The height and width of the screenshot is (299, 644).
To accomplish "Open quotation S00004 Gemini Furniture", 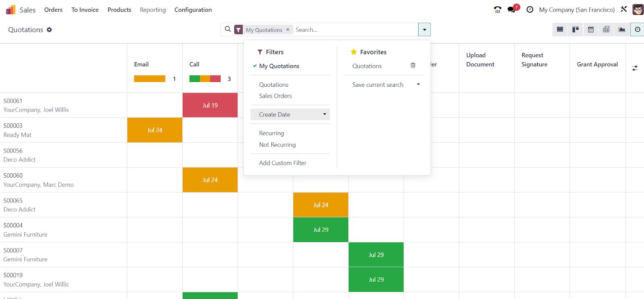I will tap(64, 230).
